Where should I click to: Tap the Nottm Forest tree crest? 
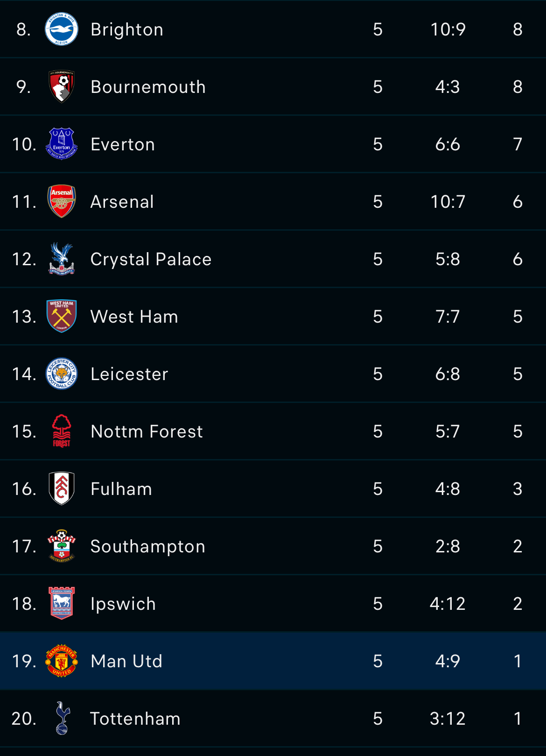click(62, 431)
